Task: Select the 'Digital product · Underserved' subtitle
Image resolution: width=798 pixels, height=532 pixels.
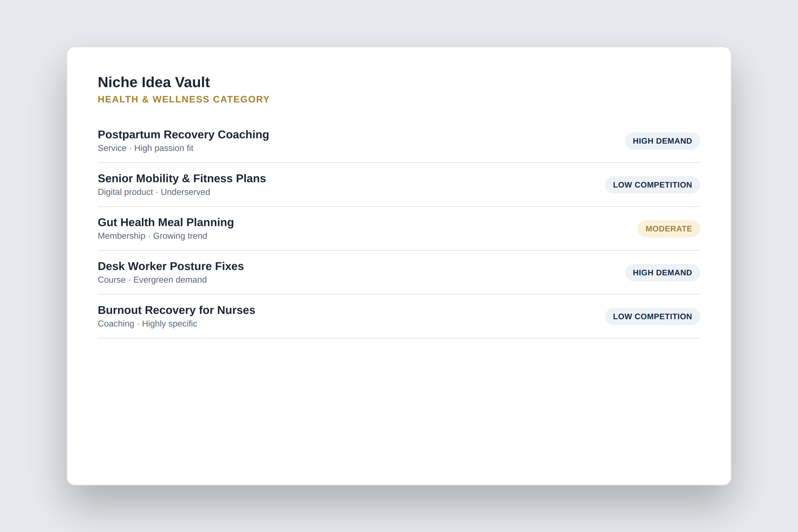Action: pyautogui.click(x=154, y=192)
